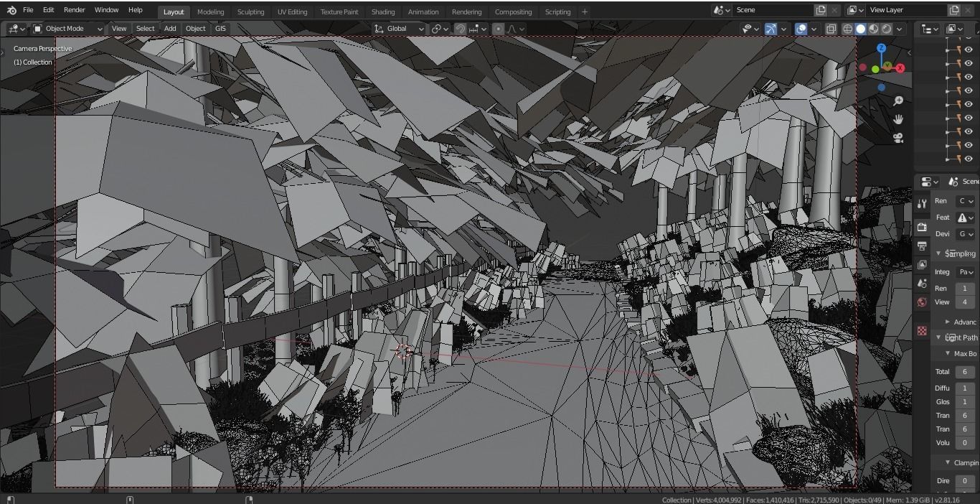Open the View Layer properties tab
The image size is (980, 504).
(x=922, y=265)
